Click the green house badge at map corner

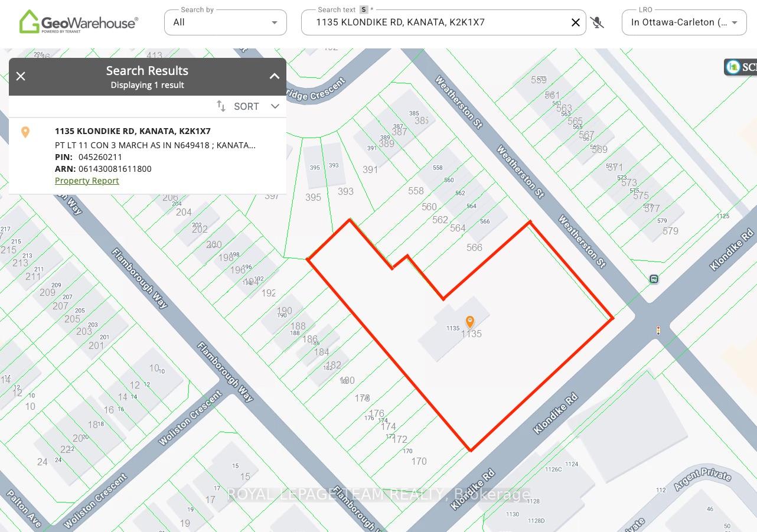(x=733, y=67)
